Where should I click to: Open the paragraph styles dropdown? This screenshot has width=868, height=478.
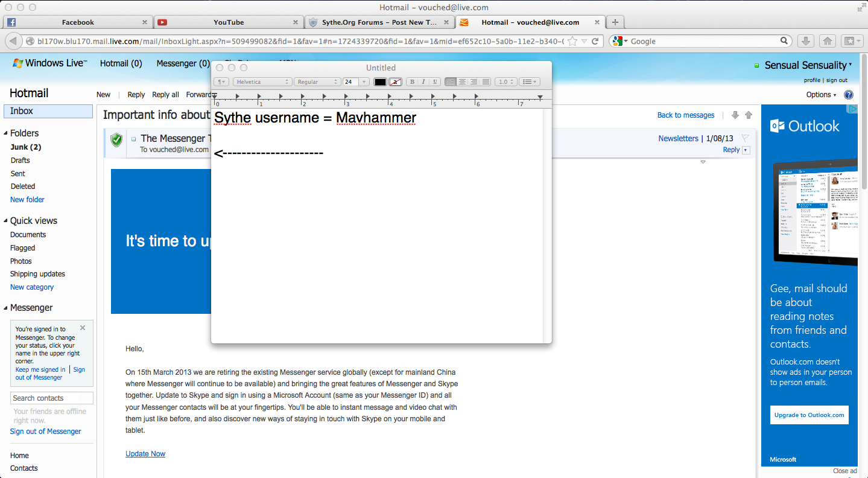click(x=222, y=82)
